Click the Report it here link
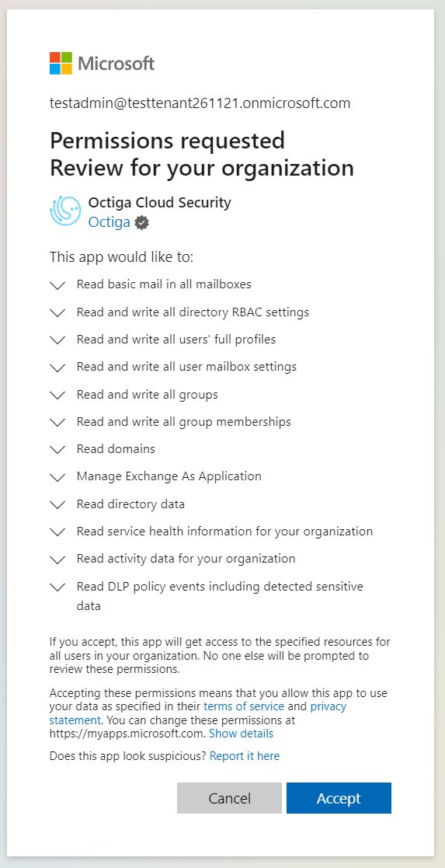The image size is (445, 868). 245,756
